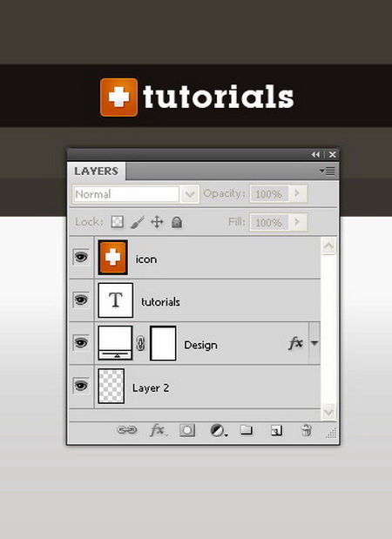Click the 'tutorials' layer name
The height and width of the screenshot is (539, 392).
[160, 302]
